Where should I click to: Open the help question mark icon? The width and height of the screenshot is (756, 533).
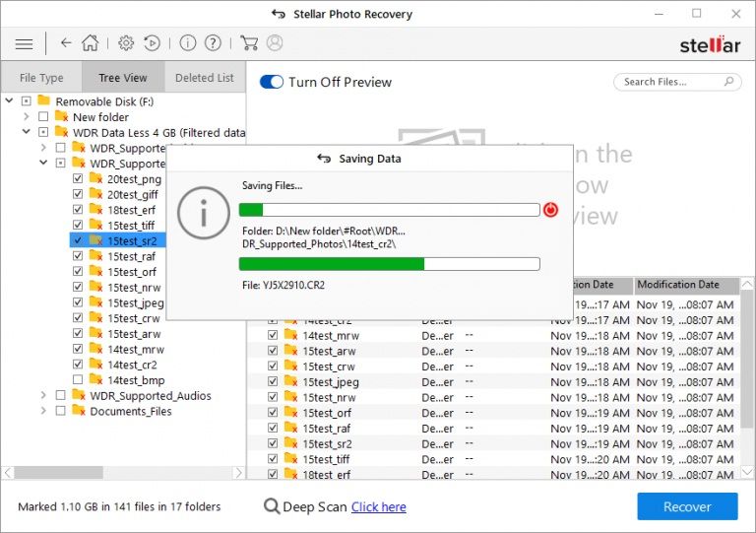coord(213,43)
